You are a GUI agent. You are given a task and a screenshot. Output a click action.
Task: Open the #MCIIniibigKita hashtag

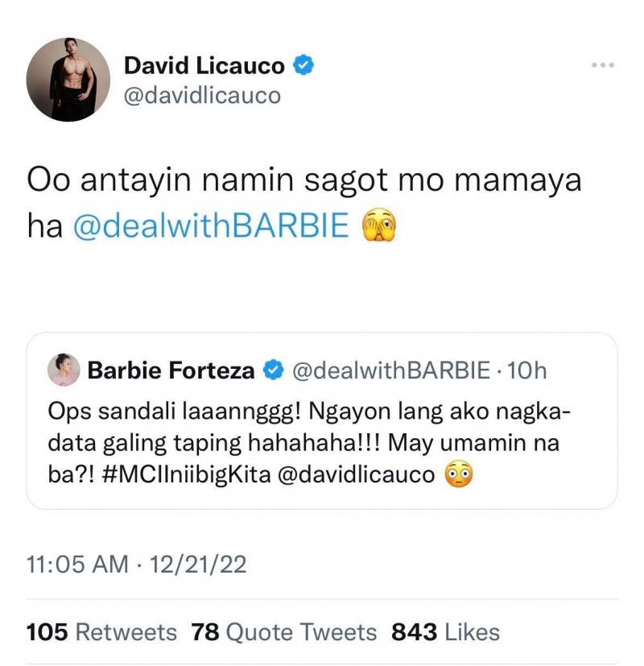187,474
